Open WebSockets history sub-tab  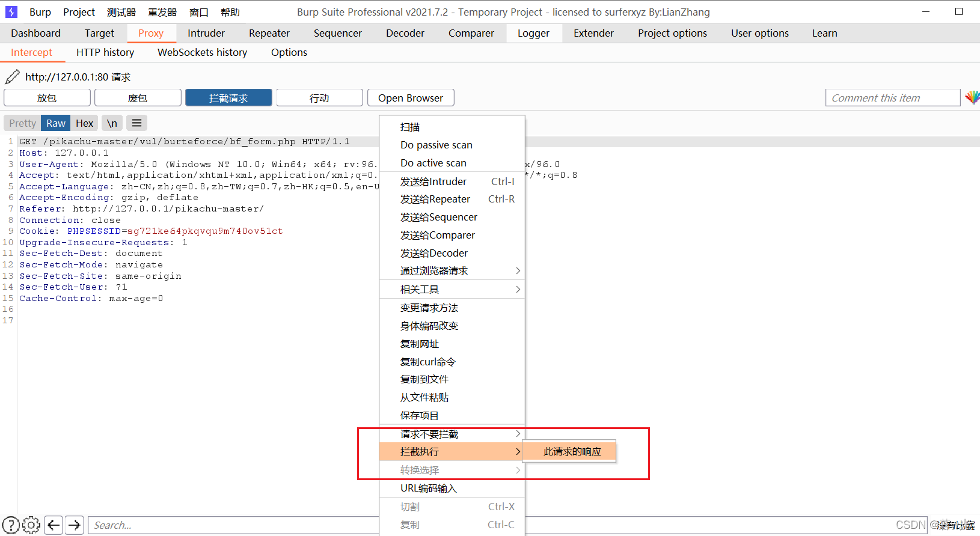pyautogui.click(x=202, y=52)
